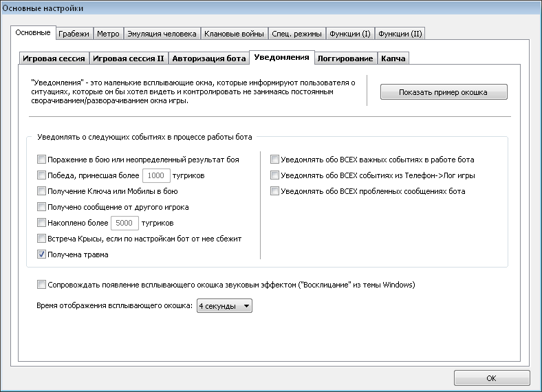
Task: Click the Время отображения всплывающего окошка label
Action: point(114,305)
